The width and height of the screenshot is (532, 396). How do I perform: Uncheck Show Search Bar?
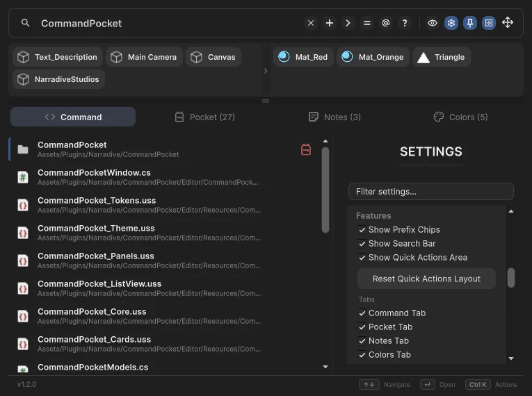tap(362, 244)
